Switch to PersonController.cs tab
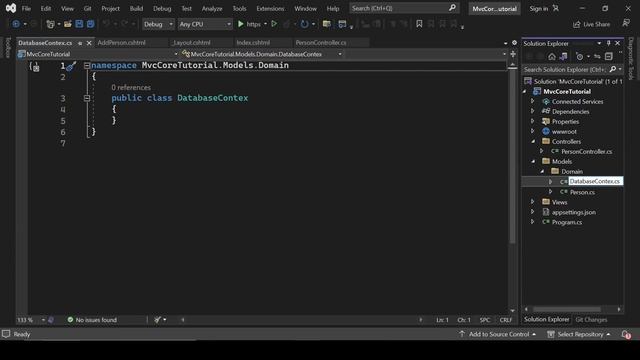The height and width of the screenshot is (360, 640). pyautogui.click(x=321, y=42)
